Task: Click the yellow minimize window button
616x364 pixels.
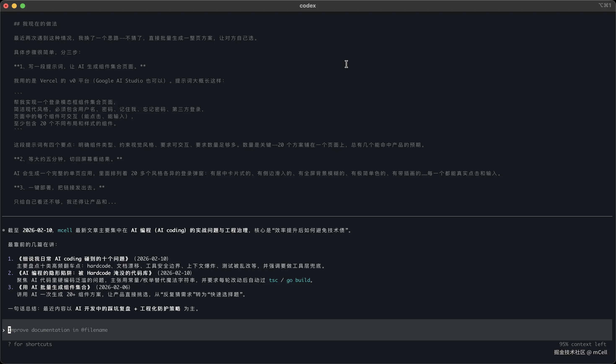Action: click(x=14, y=6)
